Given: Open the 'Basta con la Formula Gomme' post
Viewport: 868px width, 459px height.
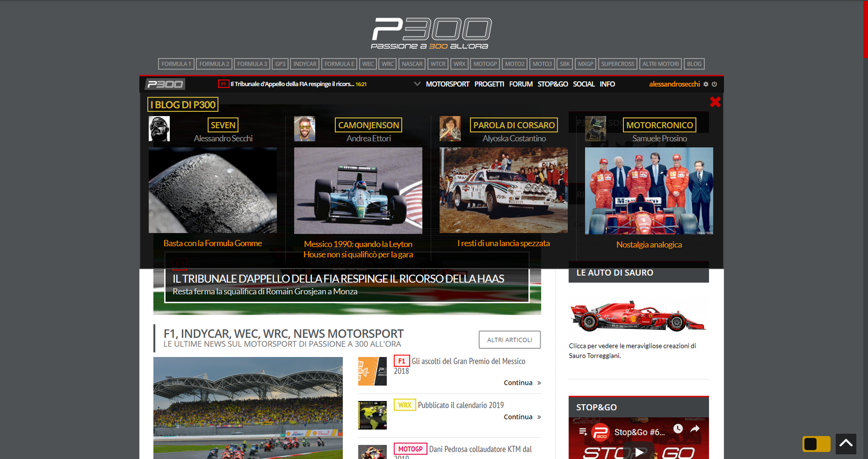Looking at the screenshot, I should (x=213, y=244).
